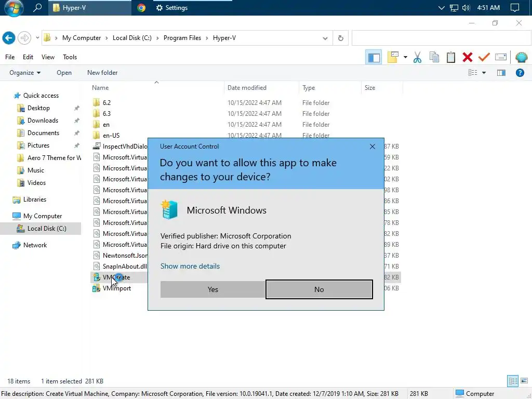The image size is (532, 399).
Task: Switch to Chrome in the taskbar
Action: pos(141,8)
